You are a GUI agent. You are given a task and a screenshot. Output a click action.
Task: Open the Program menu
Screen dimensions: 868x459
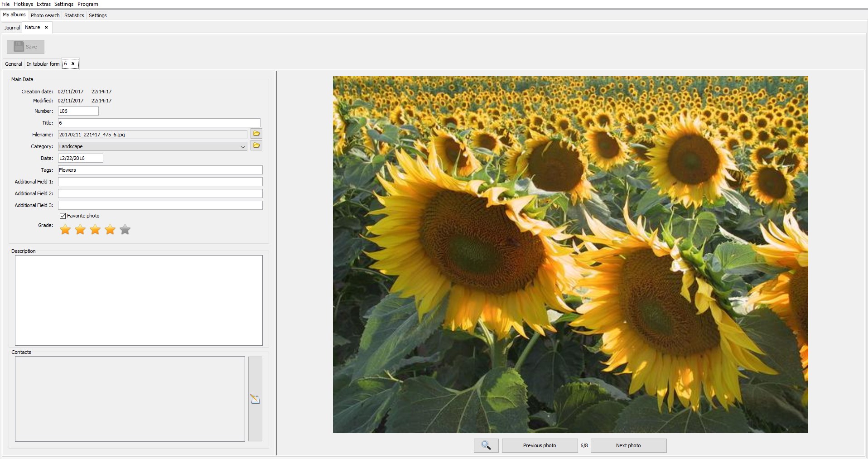(x=88, y=4)
